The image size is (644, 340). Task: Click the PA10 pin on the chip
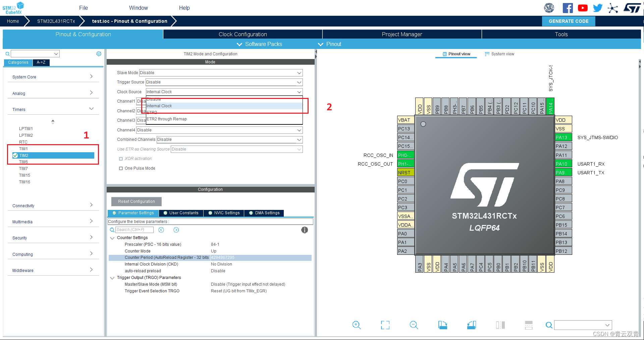click(x=563, y=164)
